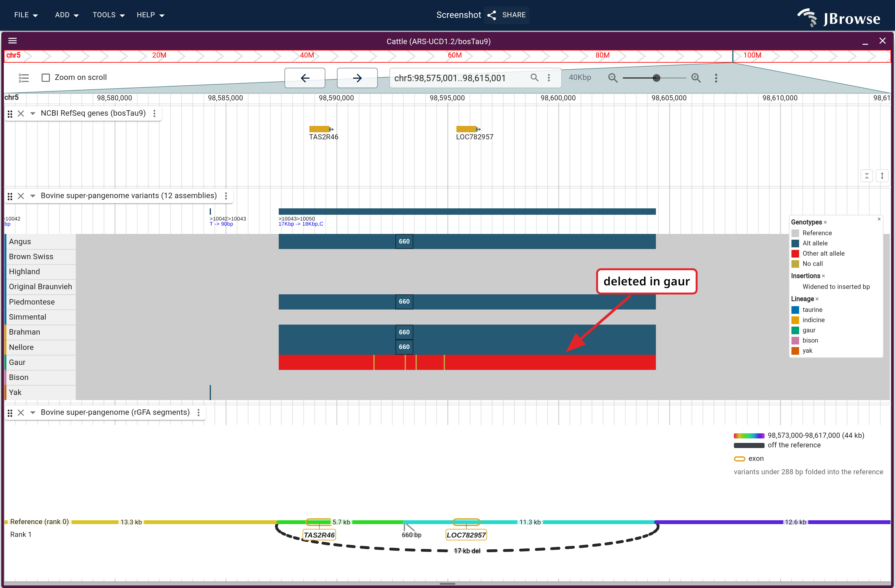The height and width of the screenshot is (588, 895).
Task: Click the red Gaur other-alt-allele bar
Action: pyautogui.click(x=467, y=362)
